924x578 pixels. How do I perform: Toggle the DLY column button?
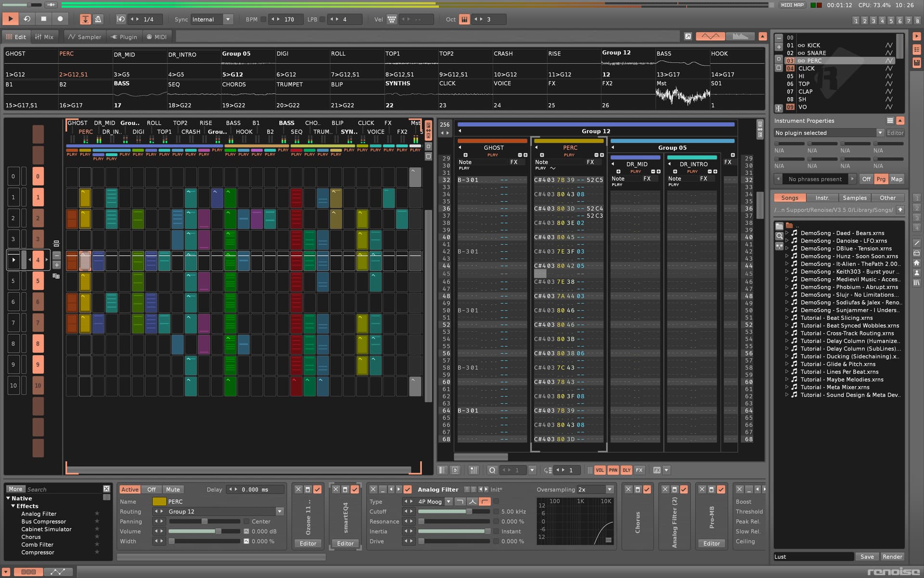(x=626, y=470)
